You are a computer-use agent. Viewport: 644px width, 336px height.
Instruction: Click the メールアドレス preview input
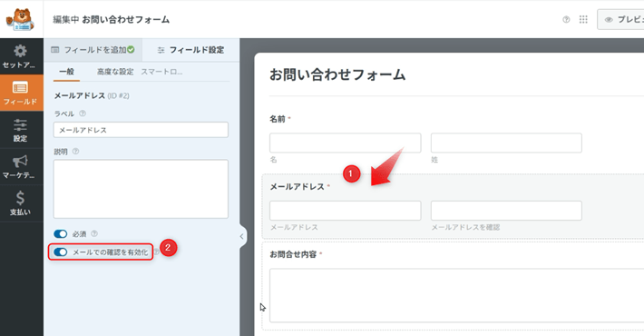[345, 211]
